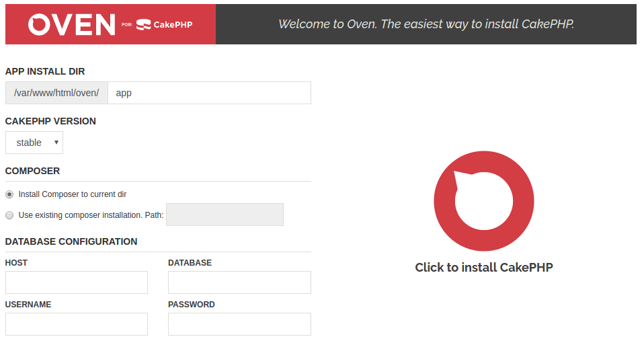Click the USERNAME field label

point(28,305)
